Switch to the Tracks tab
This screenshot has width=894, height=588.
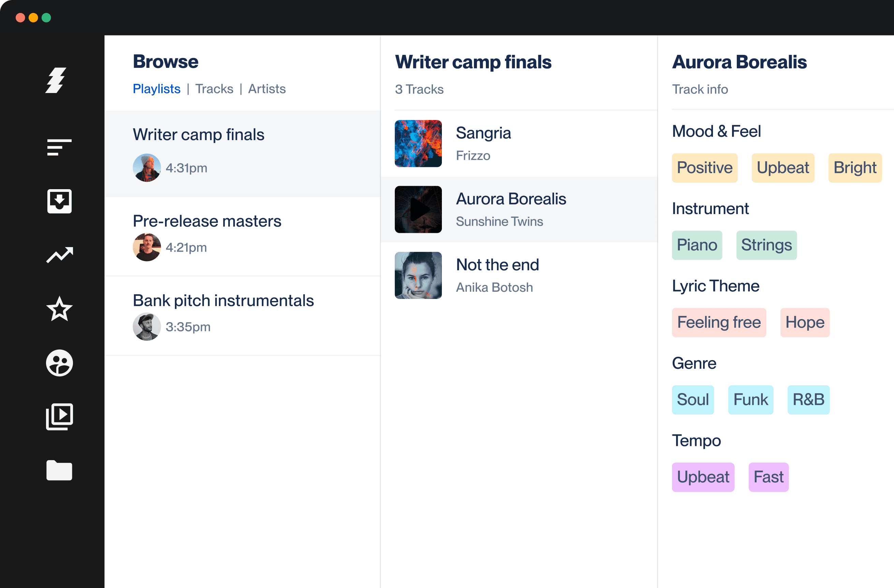point(214,89)
